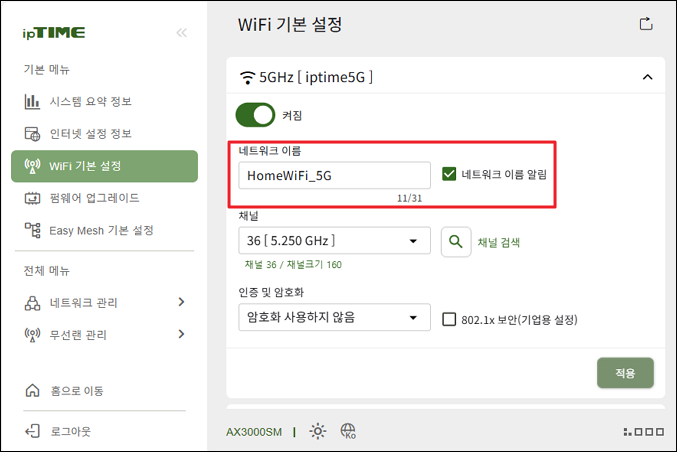This screenshot has height=452, width=677.
Task: Toggle the brightness theme sun icon
Action: coord(318,431)
